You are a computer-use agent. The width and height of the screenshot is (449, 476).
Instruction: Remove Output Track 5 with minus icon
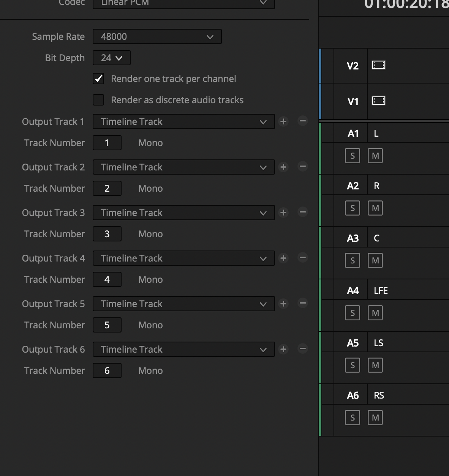point(302,303)
